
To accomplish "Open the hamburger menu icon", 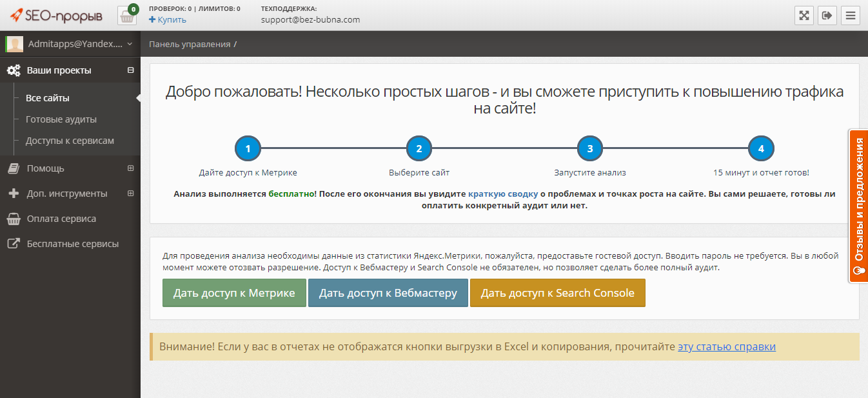I will coord(850,15).
